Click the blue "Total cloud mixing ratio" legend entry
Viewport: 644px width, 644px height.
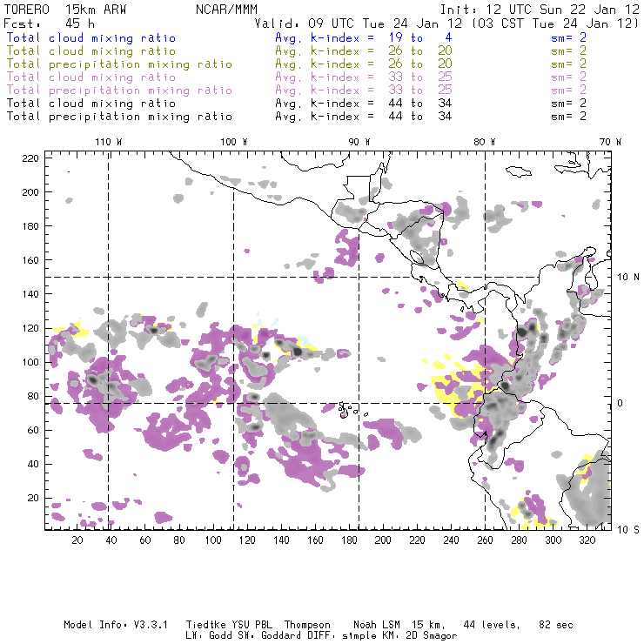pyautogui.click(x=91, y=37)
